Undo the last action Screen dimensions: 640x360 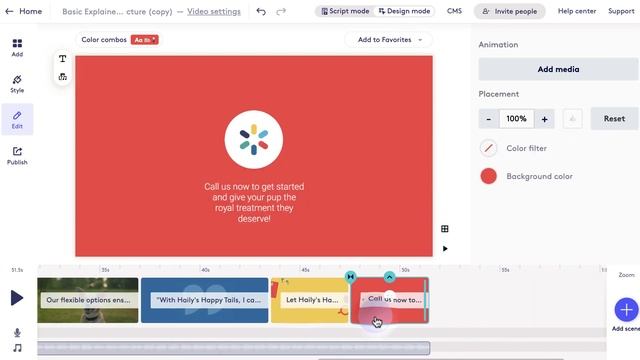tap(261, 11)
